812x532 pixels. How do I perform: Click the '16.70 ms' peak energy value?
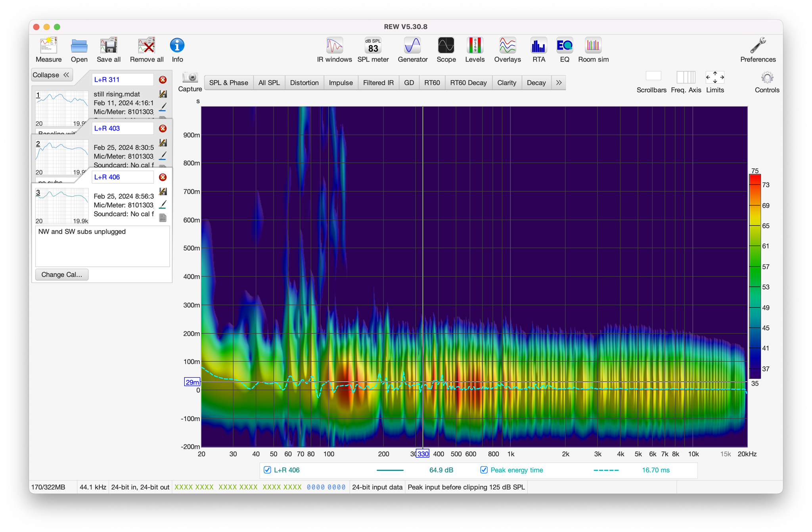(x=655, y=470)
